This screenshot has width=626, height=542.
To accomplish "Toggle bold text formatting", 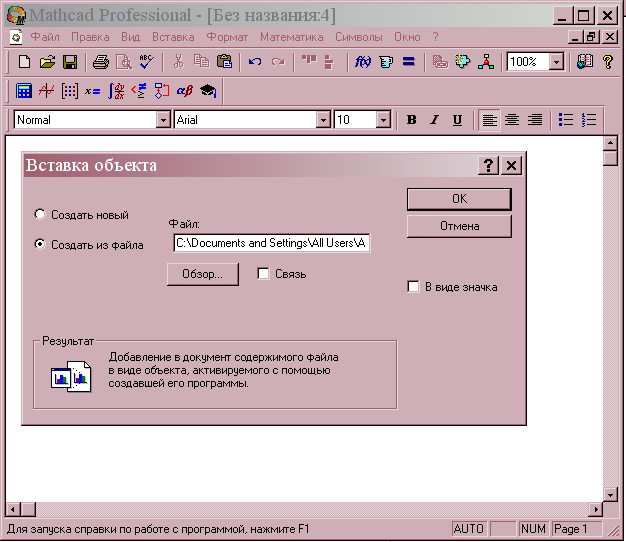I will 412,120.
